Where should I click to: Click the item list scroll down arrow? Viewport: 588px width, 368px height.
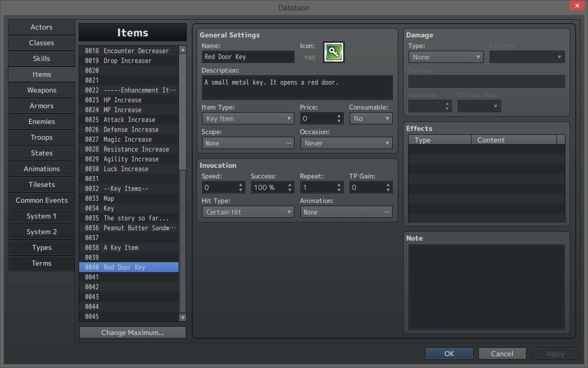[x=182, y=317]
